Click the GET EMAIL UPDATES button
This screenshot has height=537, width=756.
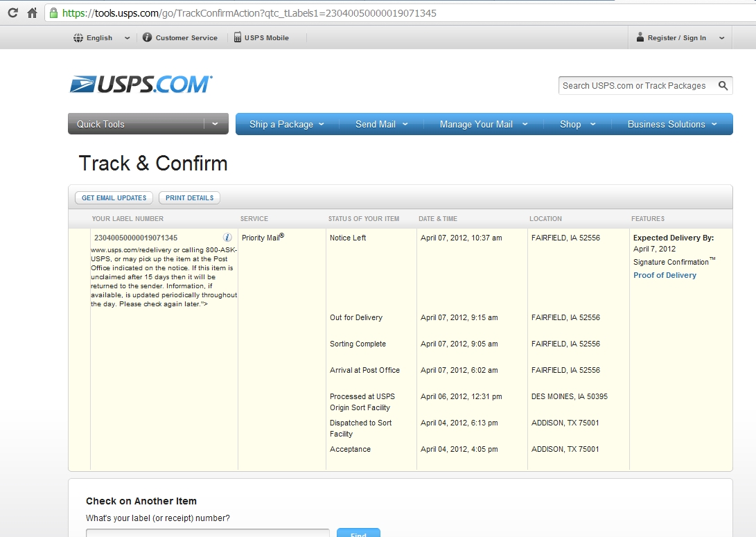114,197
